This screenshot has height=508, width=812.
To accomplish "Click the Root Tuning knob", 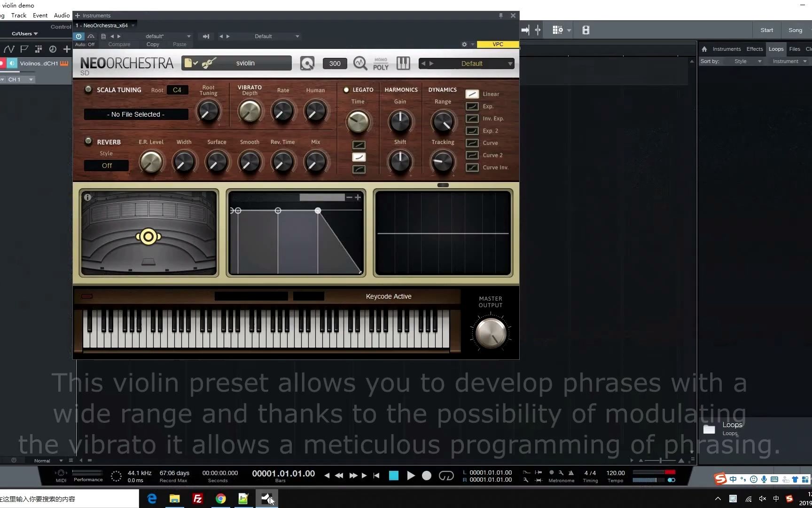I will coord(208,111).
